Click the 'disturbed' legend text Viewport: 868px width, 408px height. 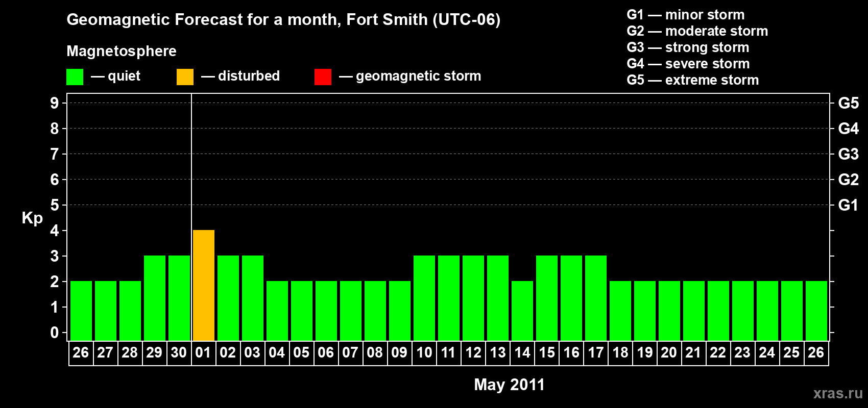click(249, 76)
